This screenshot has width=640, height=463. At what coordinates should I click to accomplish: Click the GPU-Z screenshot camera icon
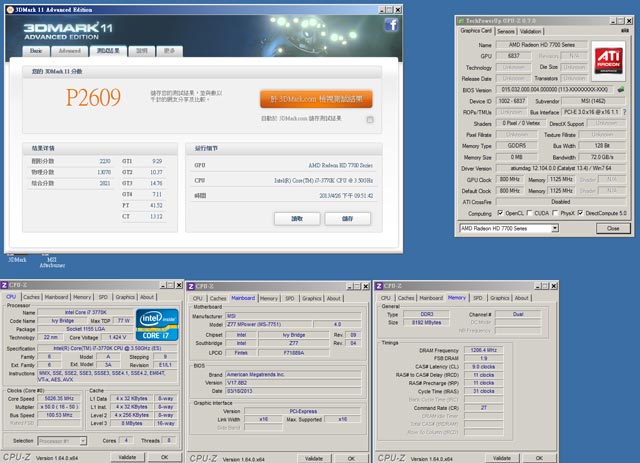pos(624,31)
